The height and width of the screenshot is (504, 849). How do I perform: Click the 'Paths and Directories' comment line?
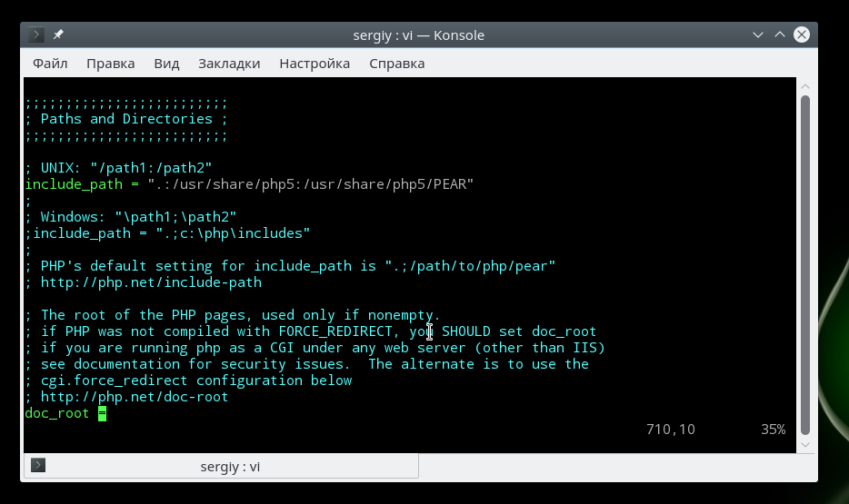point(126,119)
